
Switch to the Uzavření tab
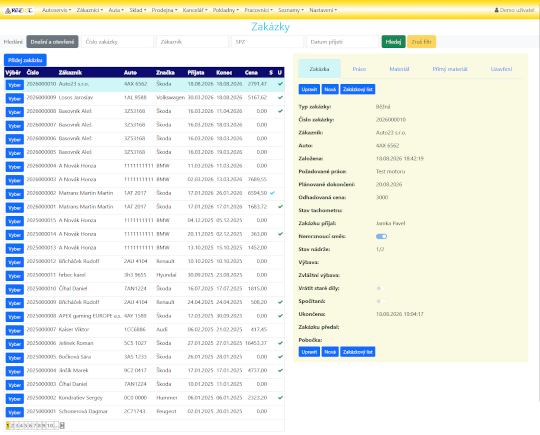[501, 69]
